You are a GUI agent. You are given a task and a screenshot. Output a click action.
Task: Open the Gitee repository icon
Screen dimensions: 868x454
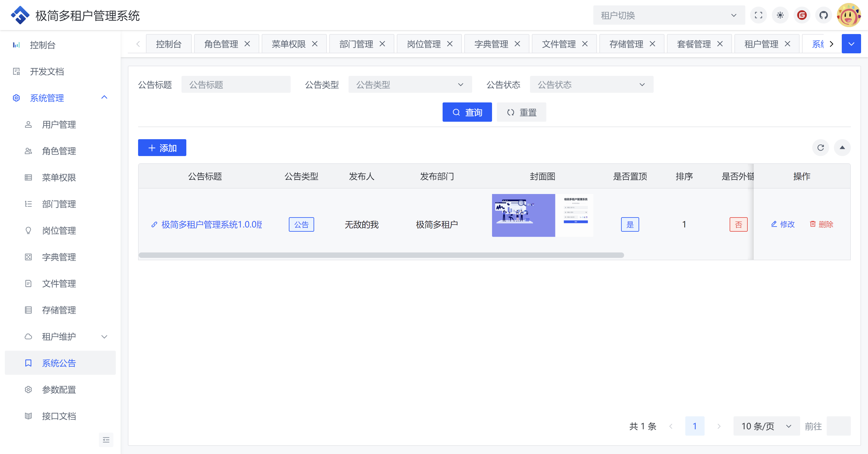click(x=802, y=15)
